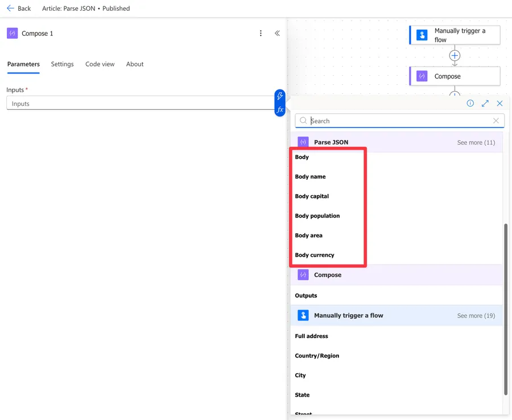The width and height of the screenshot is (512, 420).
Task: Clear the search box text
Action: pos(496,121)
